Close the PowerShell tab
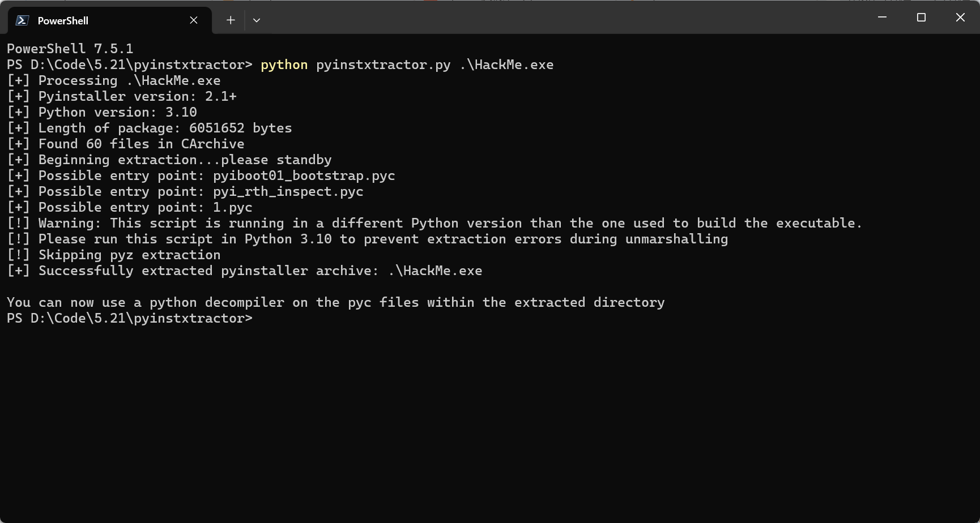Image resolution: width=980 pixels, height=523 pixels. coord(194,20)
